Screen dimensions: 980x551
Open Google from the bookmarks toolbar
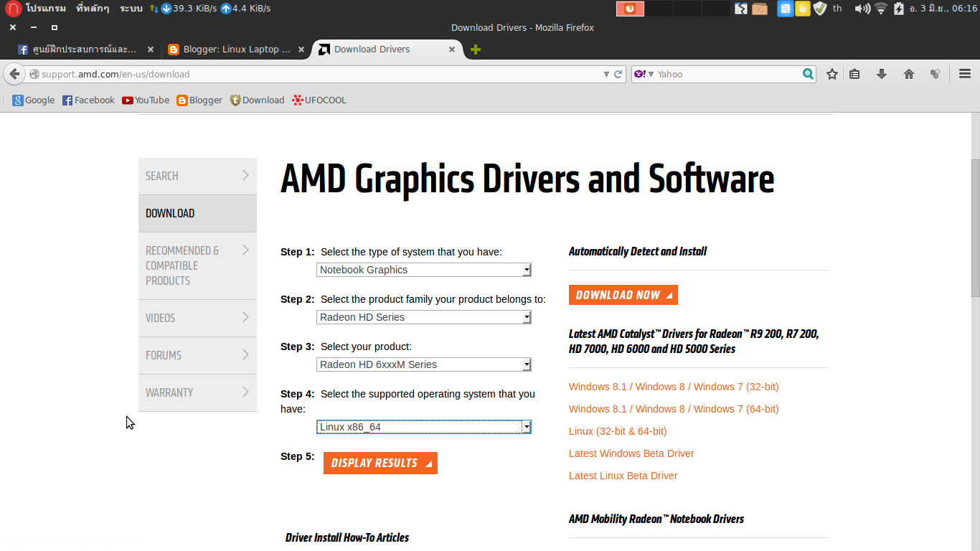click(33, 100)
